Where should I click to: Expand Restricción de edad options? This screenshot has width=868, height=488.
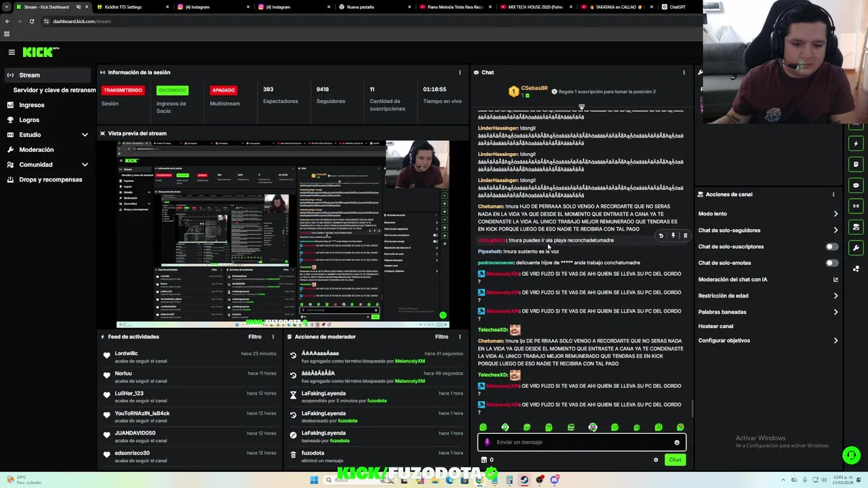(835, 296)
